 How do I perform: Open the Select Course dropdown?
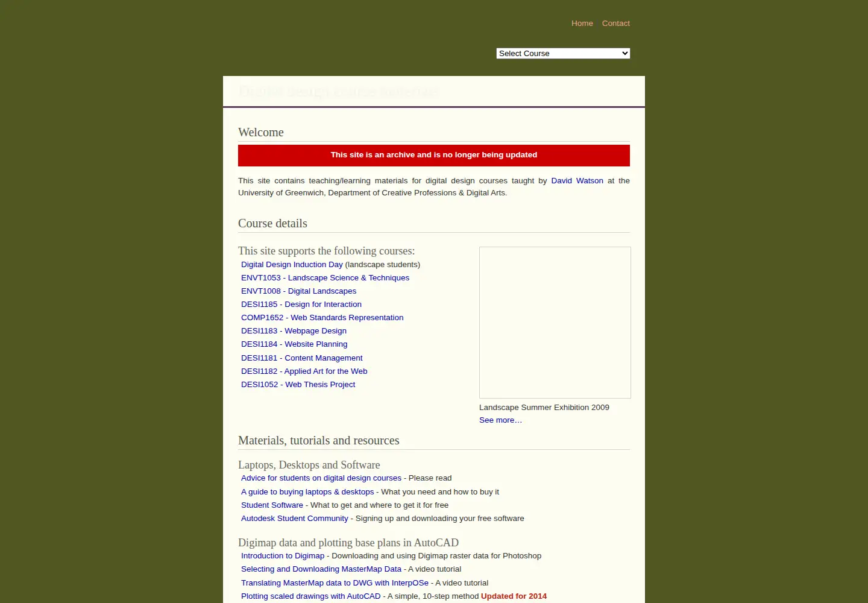(x=563, y=53)
